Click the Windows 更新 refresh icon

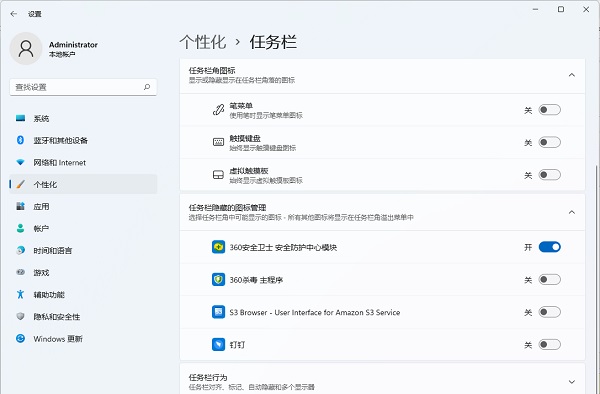pyautogui.click(x=21, y=339)
